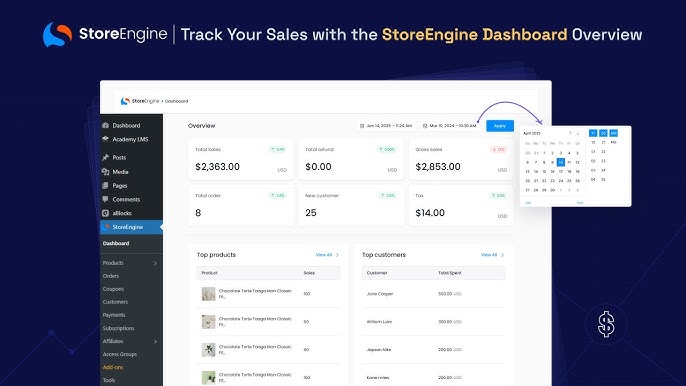Viewport: 686px width, 386px height.
Task: Click the Overview heading
Action: [201, 126]
